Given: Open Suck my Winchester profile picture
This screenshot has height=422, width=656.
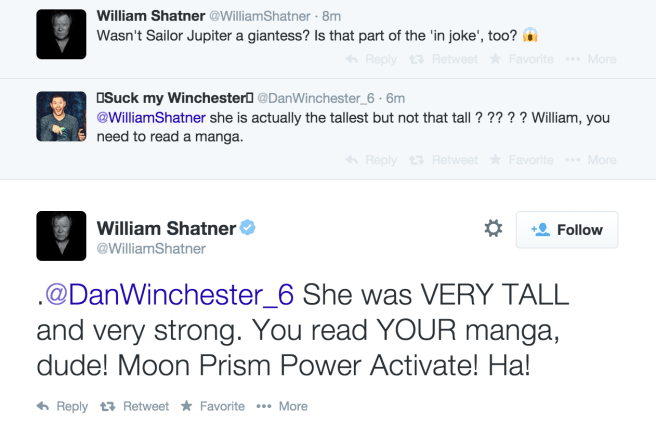Looking at the screenshot, I should click(62, 116).
